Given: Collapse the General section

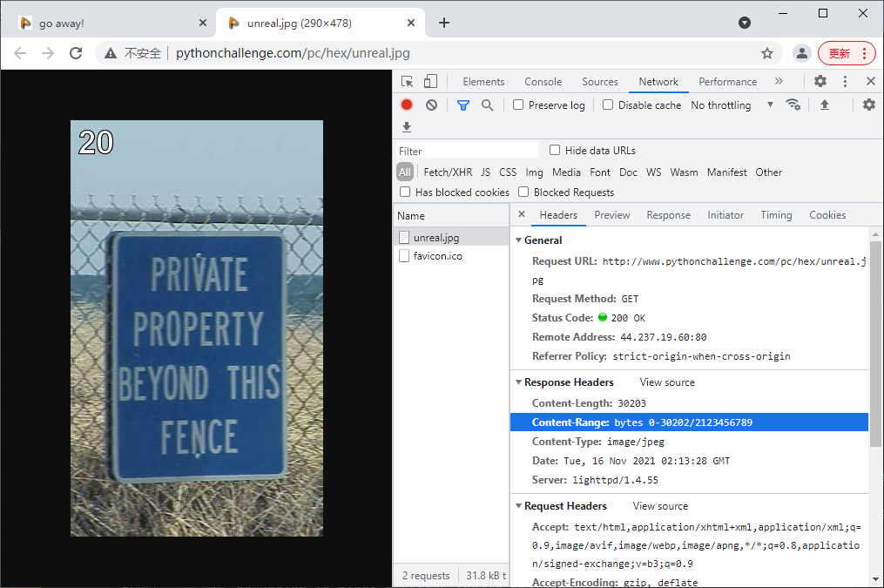Looking at the screenshot, I should 518,240.
